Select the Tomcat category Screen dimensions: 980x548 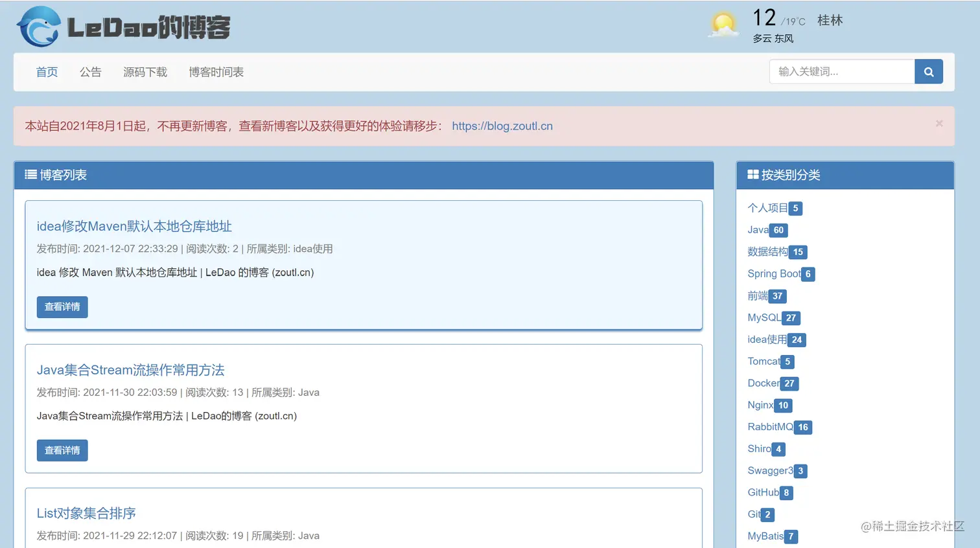click(x=764, y=361)
